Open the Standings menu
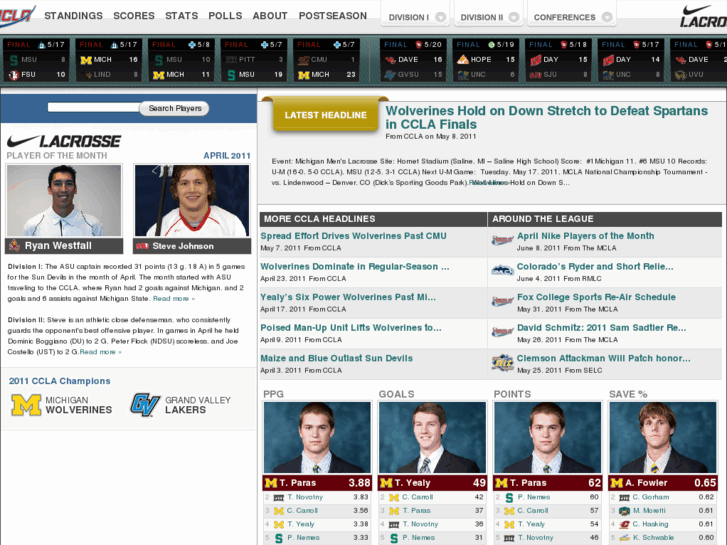Viewport: 727px width, 545px height. pyautogui.click(x=73, y=16)
